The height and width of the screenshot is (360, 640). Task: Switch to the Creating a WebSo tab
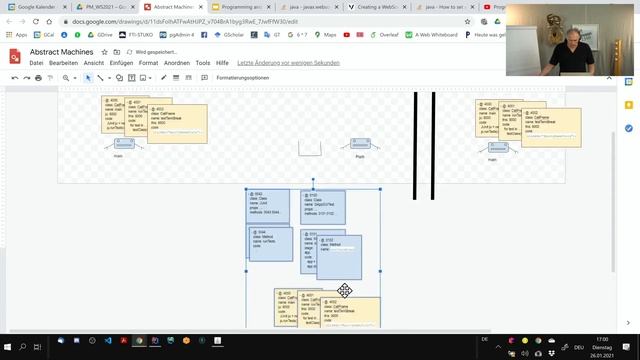pyautogui.click(x=378, y=7)
